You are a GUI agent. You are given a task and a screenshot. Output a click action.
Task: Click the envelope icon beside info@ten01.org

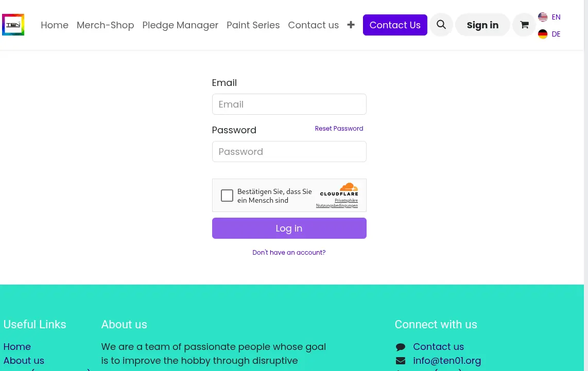pyautogui.click(x=401, y=361)
